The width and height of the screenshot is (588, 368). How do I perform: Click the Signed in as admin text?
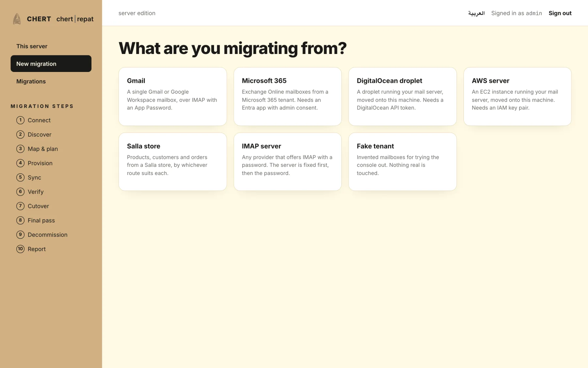pyautogui.click(x=516, y=13)
